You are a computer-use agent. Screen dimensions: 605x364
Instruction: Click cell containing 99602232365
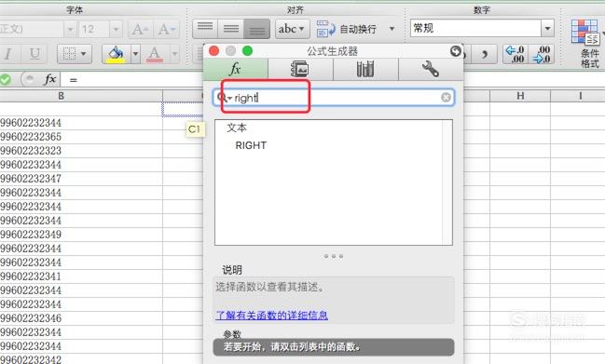(x=81, y=137)
